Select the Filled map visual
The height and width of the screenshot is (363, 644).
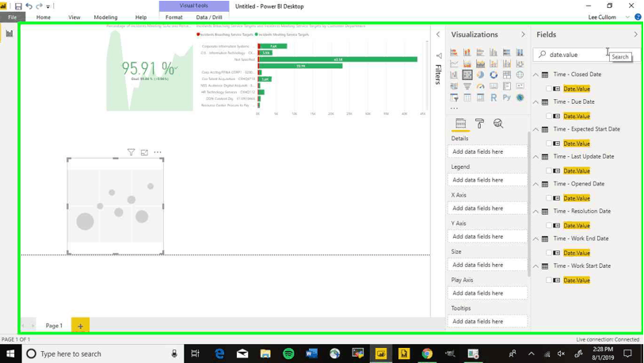pyautogui.click(x=454, y=86)
